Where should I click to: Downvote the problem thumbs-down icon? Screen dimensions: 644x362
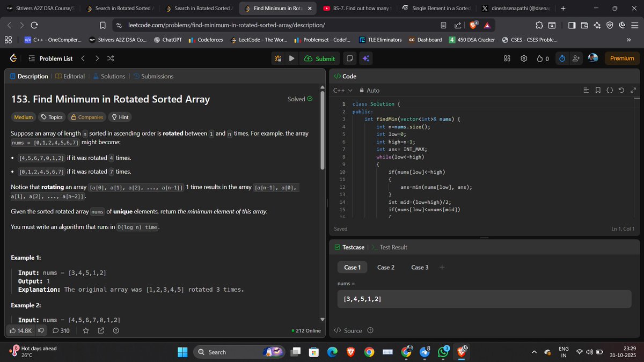(x=41, y=330)
